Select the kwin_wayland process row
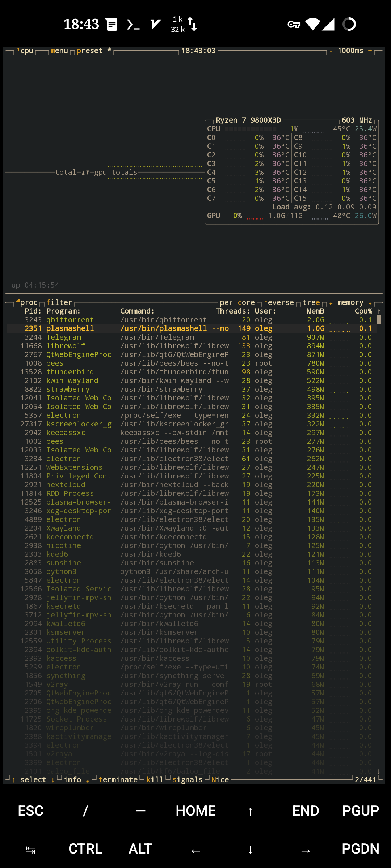 click(x=192, y=380)
